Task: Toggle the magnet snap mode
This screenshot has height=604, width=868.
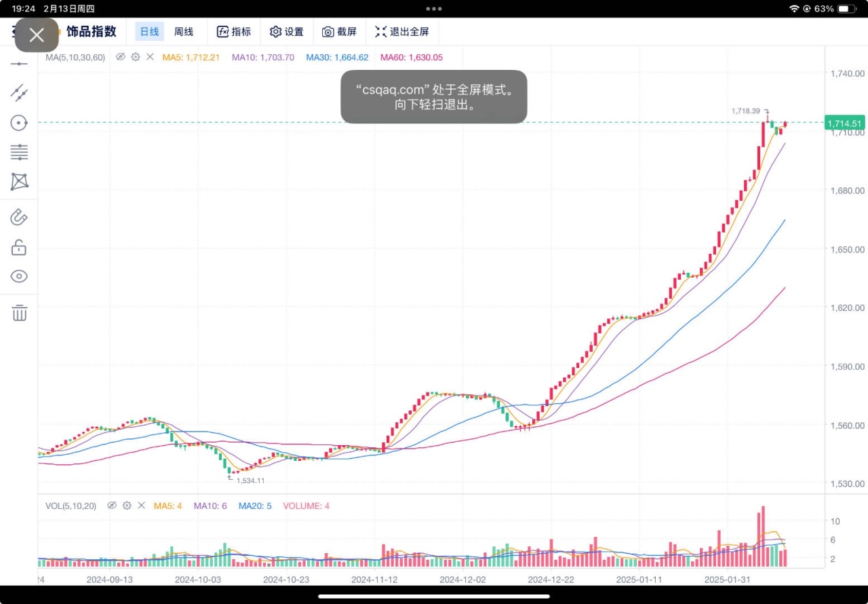Action: coord(19,218)
